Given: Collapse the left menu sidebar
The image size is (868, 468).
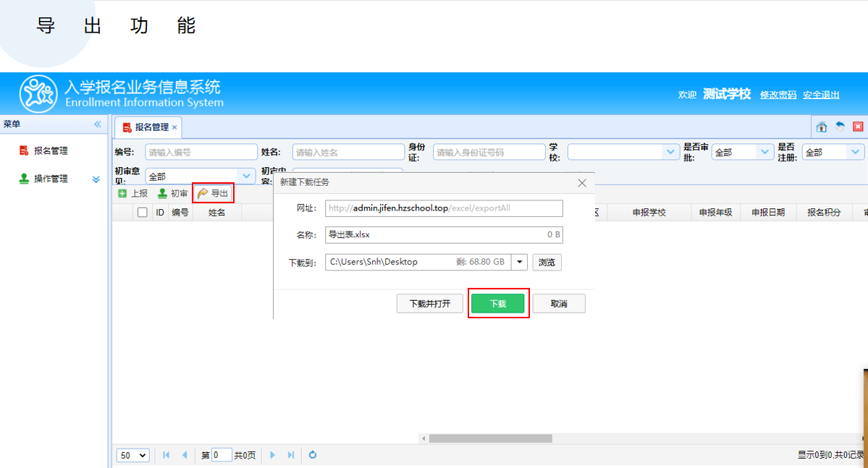Looking at the screenshot, I should [98, 124].
